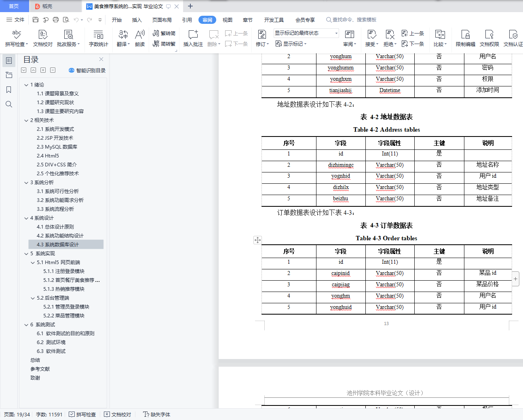Open the 显示标记 dropdown
523x420 pixels.
tap(291, 44)
